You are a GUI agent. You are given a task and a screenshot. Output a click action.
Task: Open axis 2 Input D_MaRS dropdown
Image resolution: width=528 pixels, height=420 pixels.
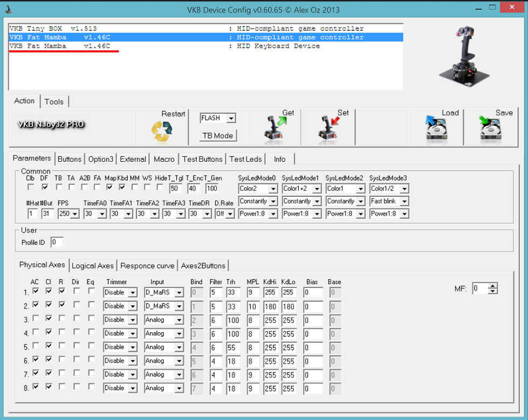pyautogui.click(x=179, y=306)
